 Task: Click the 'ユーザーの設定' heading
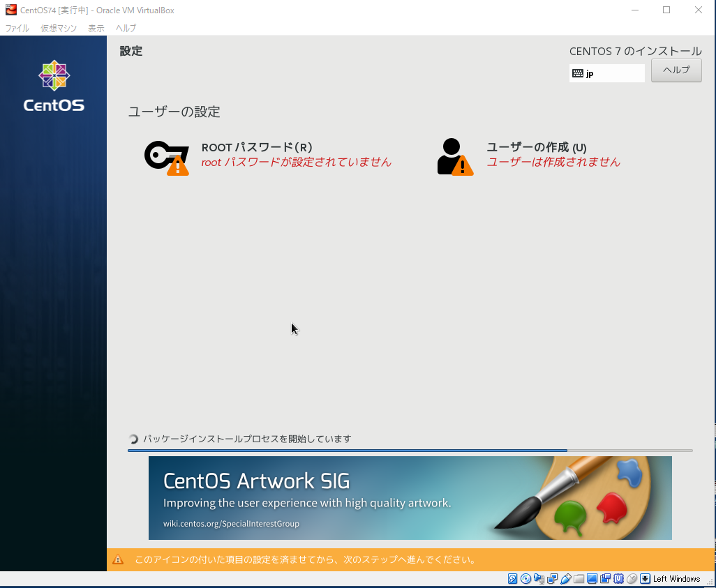tap(174, 112)
